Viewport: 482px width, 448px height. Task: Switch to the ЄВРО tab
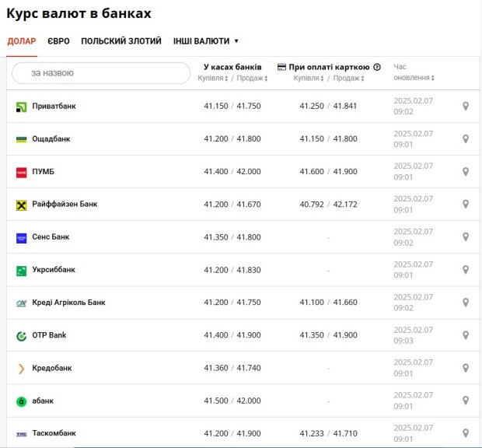58,41
